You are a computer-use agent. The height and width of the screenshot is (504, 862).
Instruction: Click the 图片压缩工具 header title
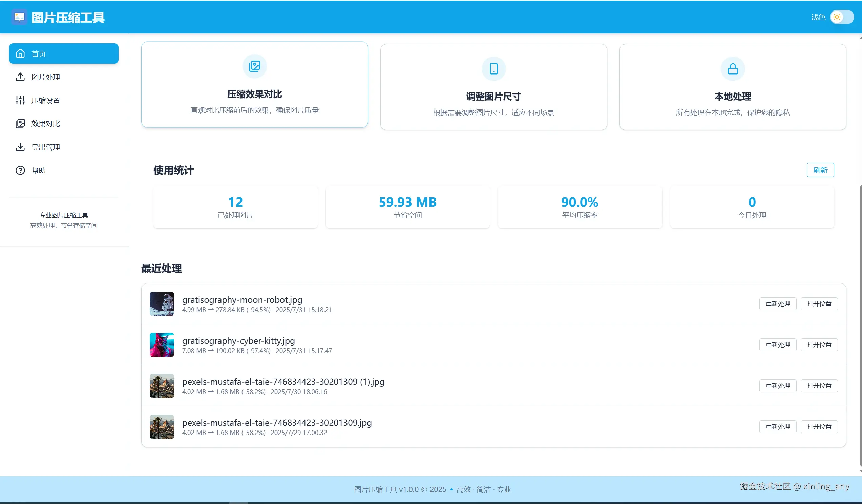68,17
